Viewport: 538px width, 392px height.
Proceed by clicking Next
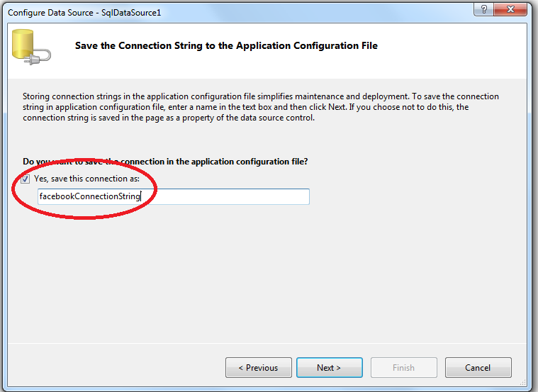click(x=330, y=368)
